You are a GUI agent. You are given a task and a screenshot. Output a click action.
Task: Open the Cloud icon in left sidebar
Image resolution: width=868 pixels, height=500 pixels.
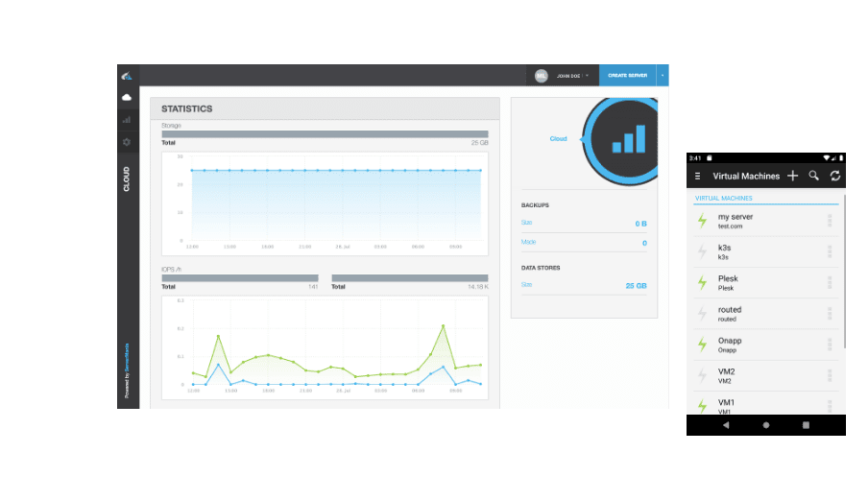(127, 97)
